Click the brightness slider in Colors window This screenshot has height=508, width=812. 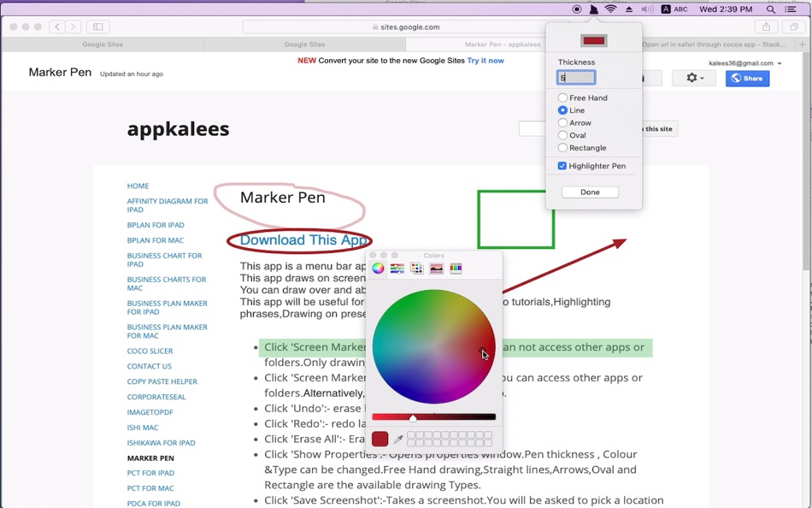[x=433, y=416]
